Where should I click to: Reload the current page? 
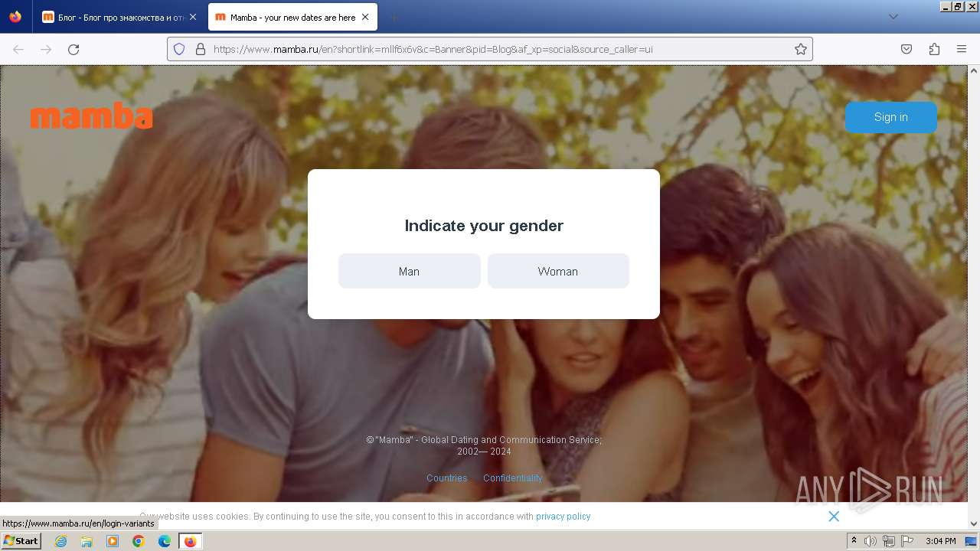[73, 49]
